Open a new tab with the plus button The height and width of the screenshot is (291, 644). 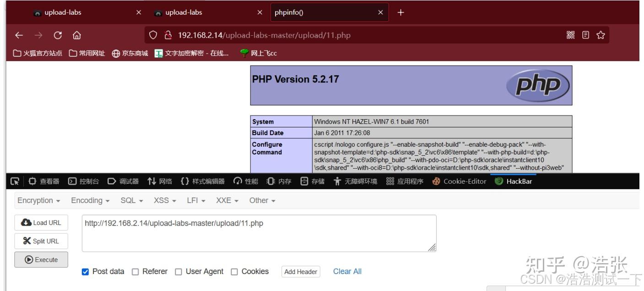point(400,12)
